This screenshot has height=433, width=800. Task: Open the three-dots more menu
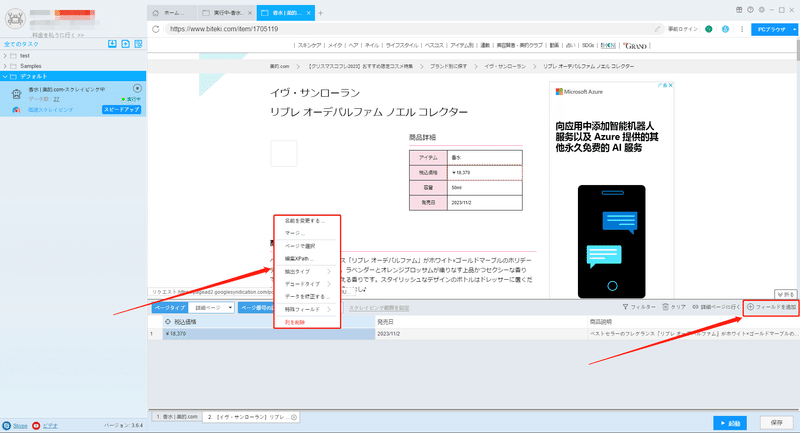(x=742, y=29)
